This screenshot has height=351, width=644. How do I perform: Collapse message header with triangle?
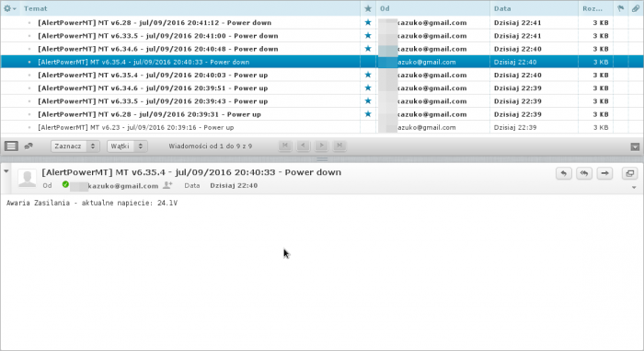6,171
